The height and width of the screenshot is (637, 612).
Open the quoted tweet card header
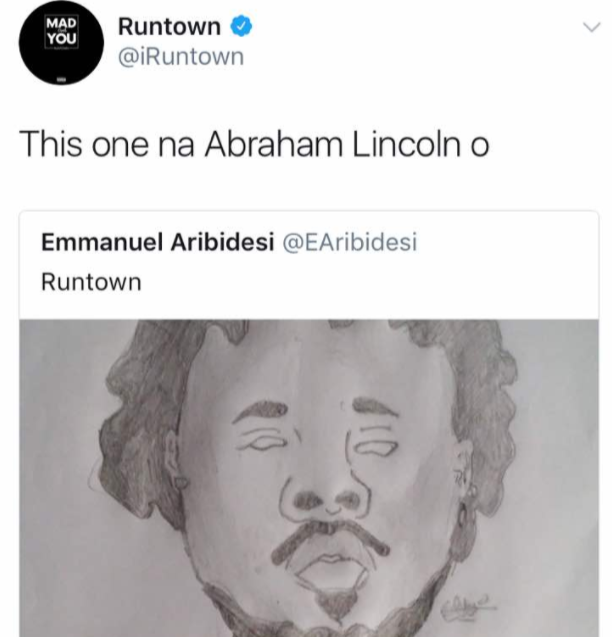pyautogui.click(x=309, y=265)
